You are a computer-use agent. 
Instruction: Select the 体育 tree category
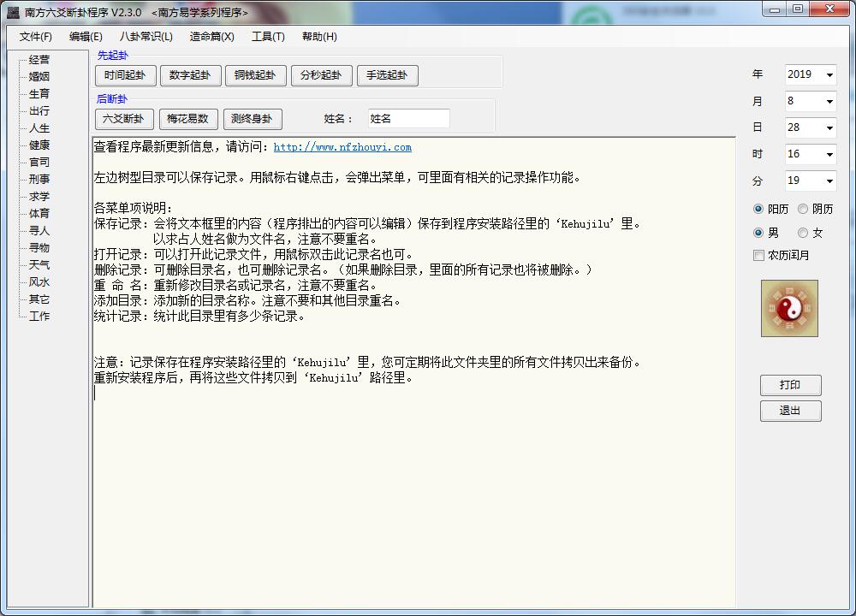tap(39, 213)
